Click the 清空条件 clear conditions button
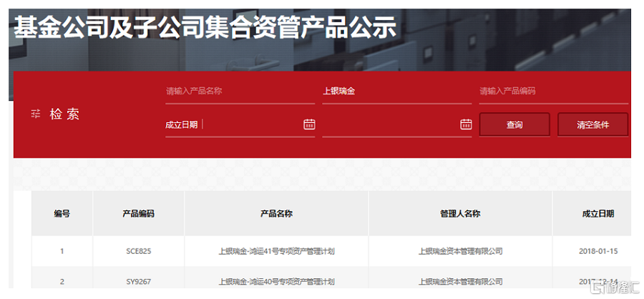 tap(592, 125)
